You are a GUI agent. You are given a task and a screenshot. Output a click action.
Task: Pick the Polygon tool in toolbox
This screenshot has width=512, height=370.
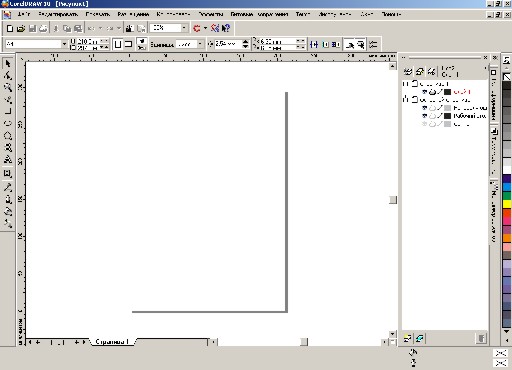[x=8, y=136]
